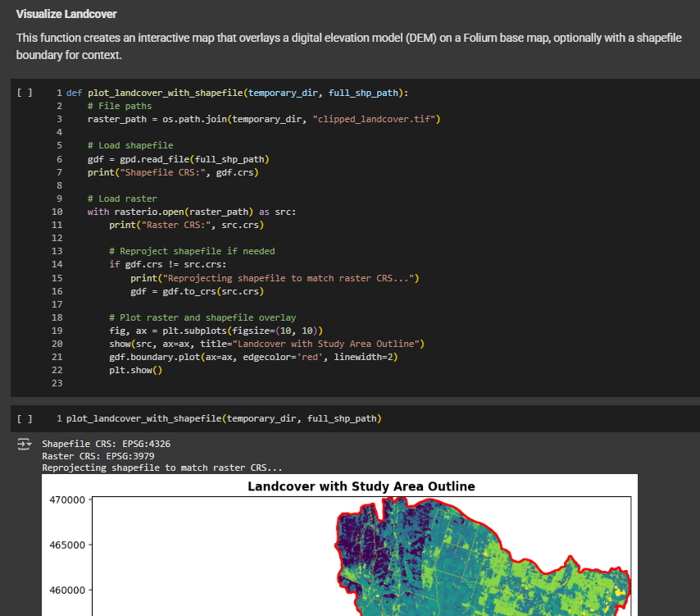This screenshot has width=700, height=616.
Task: Click the '# Load shapefile' comment
Action: (130, 146)
